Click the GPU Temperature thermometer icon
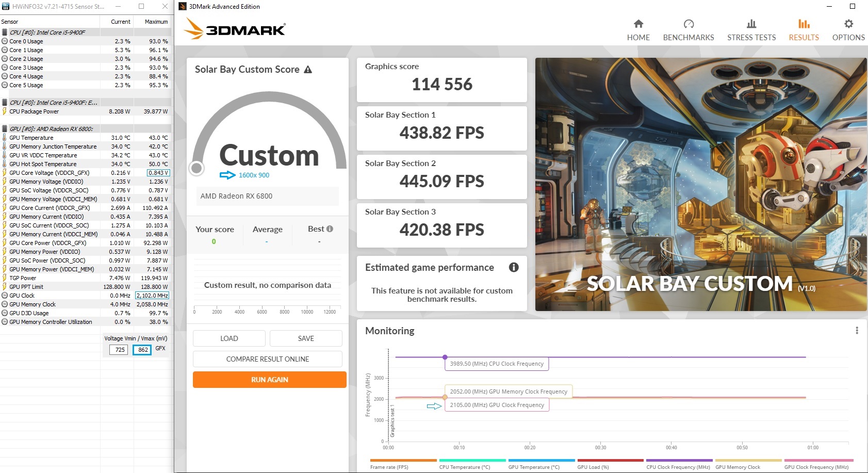This screenshot has height=473, width=868. [5, 138]
